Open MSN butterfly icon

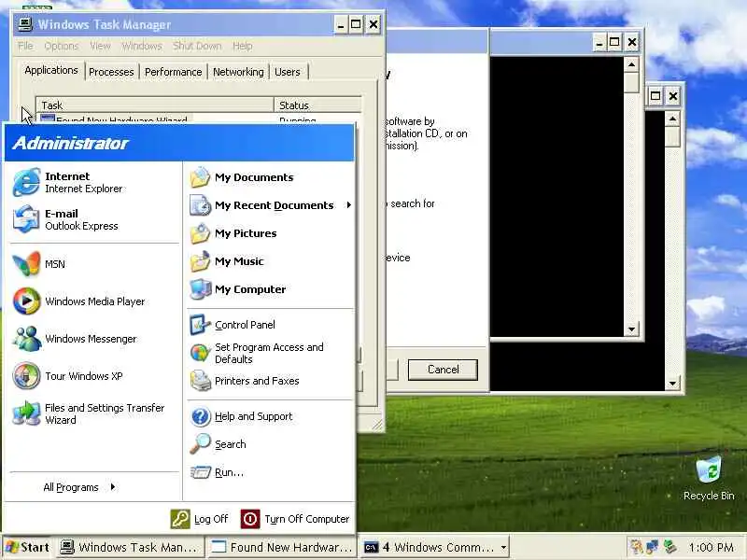pyautogui.click(x=26, y=264)
